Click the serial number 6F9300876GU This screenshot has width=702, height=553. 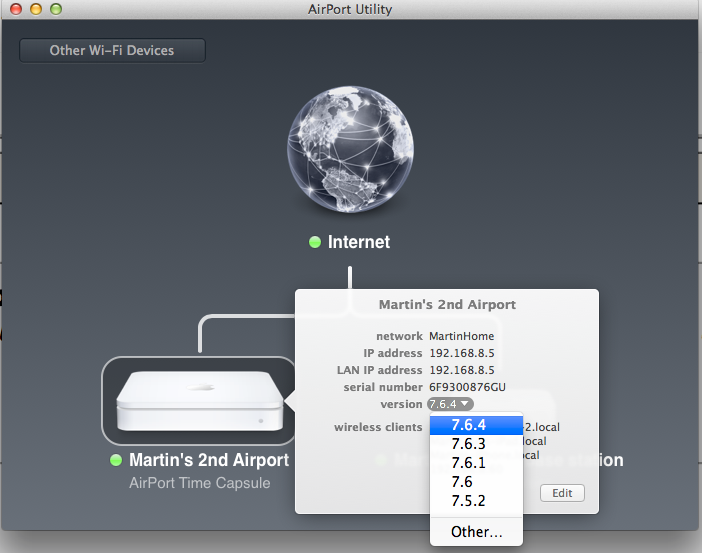(467, 387)
